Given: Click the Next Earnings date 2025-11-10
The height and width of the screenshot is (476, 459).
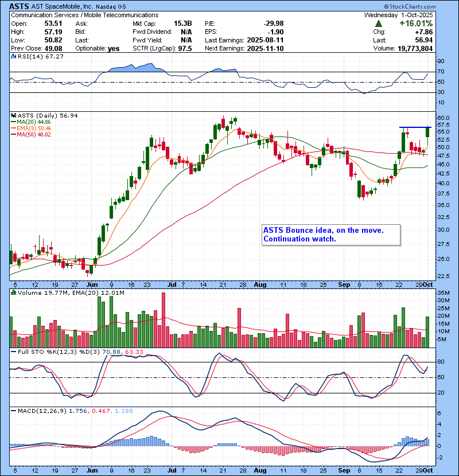Looking at the screenshot, I should point(265,49).
